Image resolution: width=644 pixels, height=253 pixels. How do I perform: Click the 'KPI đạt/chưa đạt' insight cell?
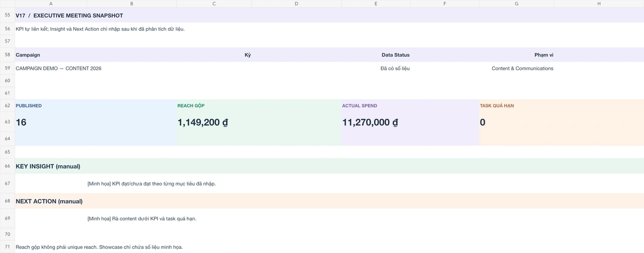tap(151, 184)
